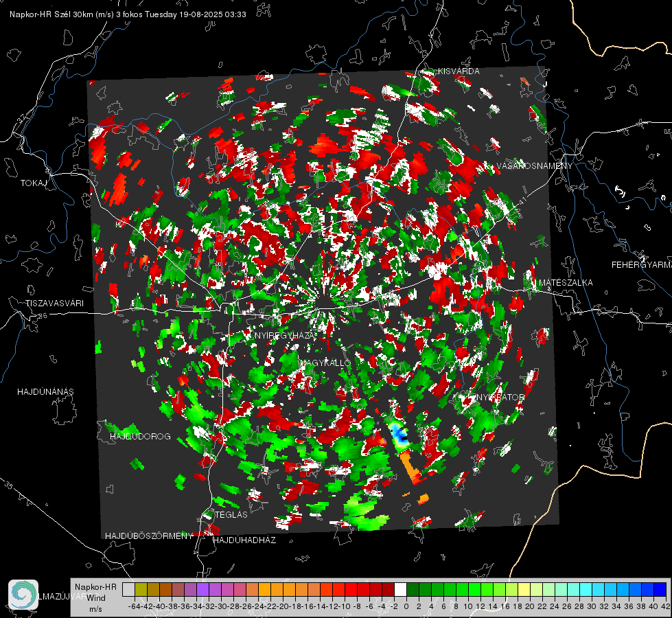Click the TÉGLÁS map label
This screenshot has height=618, width=672.
click(x=231, y=514)
